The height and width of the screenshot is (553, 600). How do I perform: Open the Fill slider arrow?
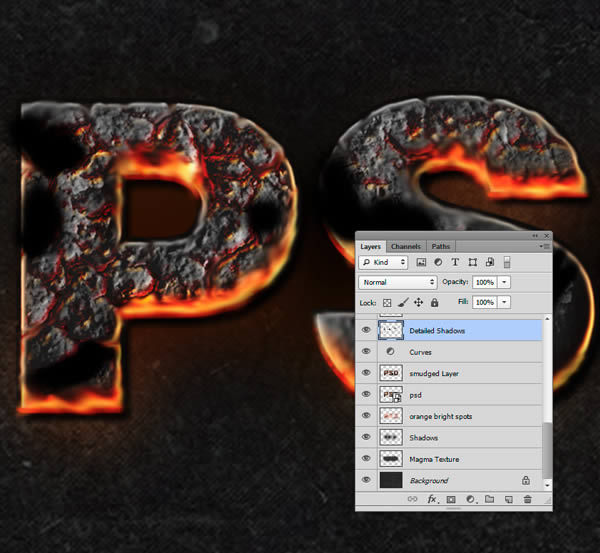click(x=504, y=302)
